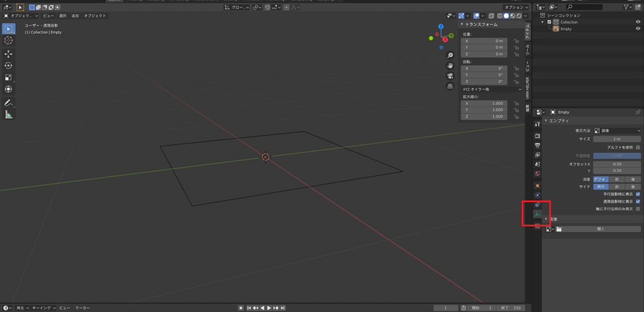Enable 軸に平行な時のみ表示 checkbox
This screenshot has width=644, height=312.
pyautogui.click(x=638, y=209)
